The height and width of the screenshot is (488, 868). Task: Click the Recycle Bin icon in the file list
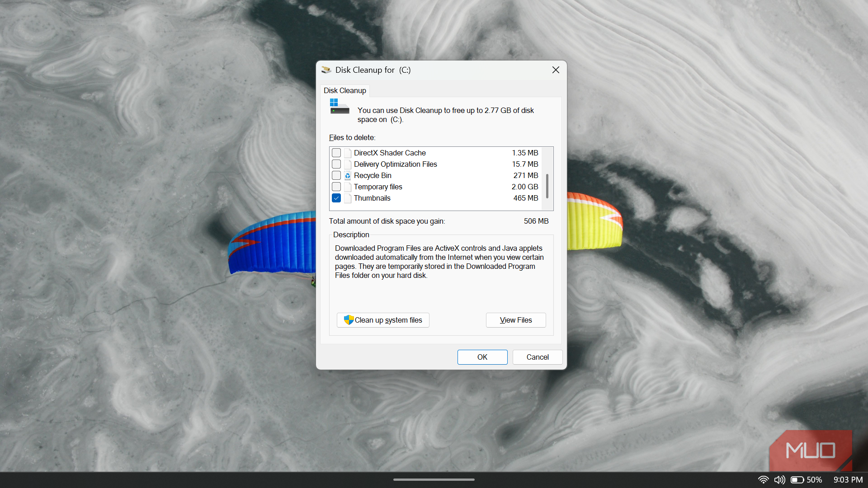pyautogui.click(x=348, y=176)
